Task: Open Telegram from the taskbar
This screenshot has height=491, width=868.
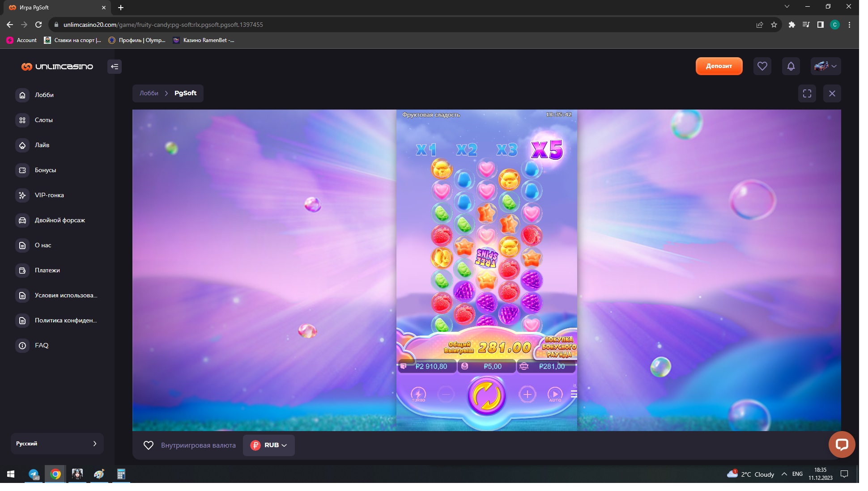Action: coord(34,474)
